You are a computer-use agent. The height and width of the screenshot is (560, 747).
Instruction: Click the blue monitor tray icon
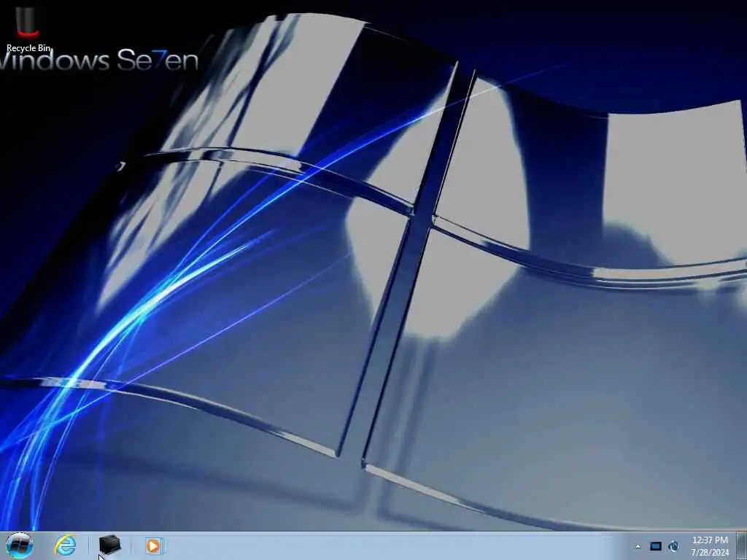point(656,546)
